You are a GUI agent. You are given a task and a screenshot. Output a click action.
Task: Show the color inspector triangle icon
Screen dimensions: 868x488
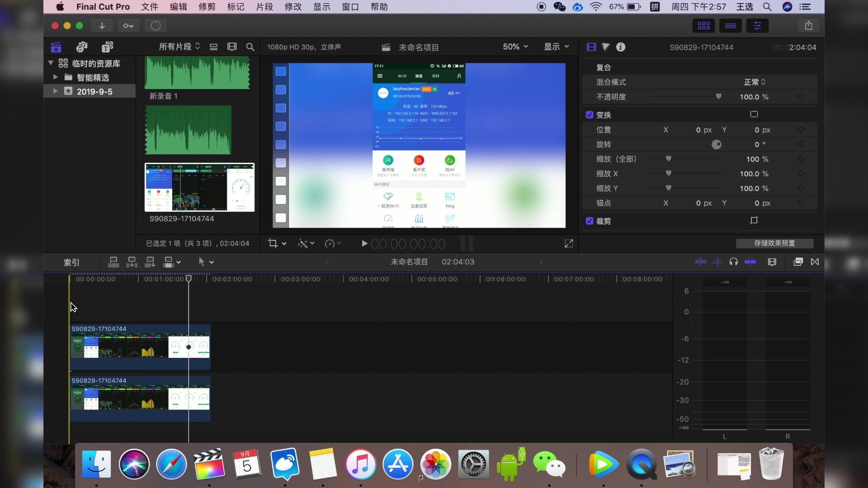(606, 47)
